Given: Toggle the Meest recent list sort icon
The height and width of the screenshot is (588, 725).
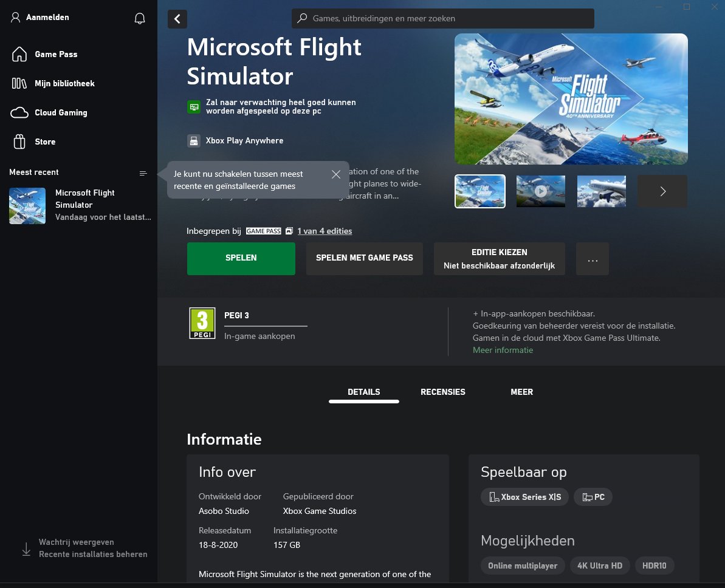Looking at the screenshot, I should pos(143,173).
